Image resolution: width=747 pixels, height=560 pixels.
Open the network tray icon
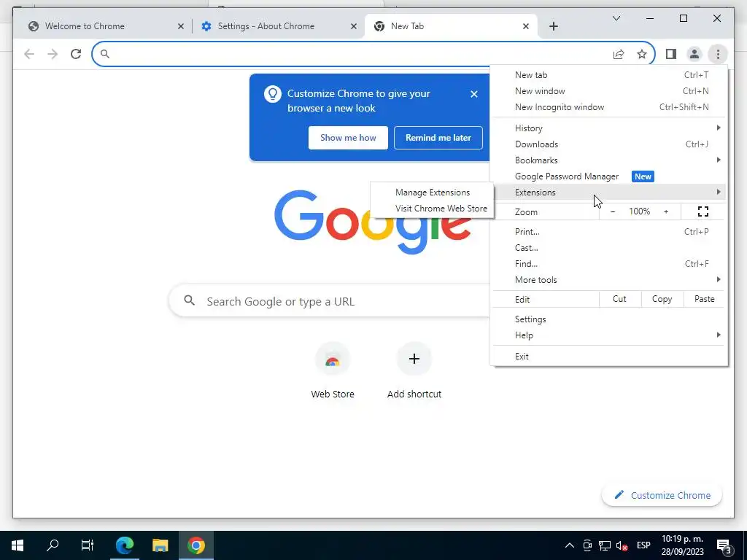coord(605,545)
